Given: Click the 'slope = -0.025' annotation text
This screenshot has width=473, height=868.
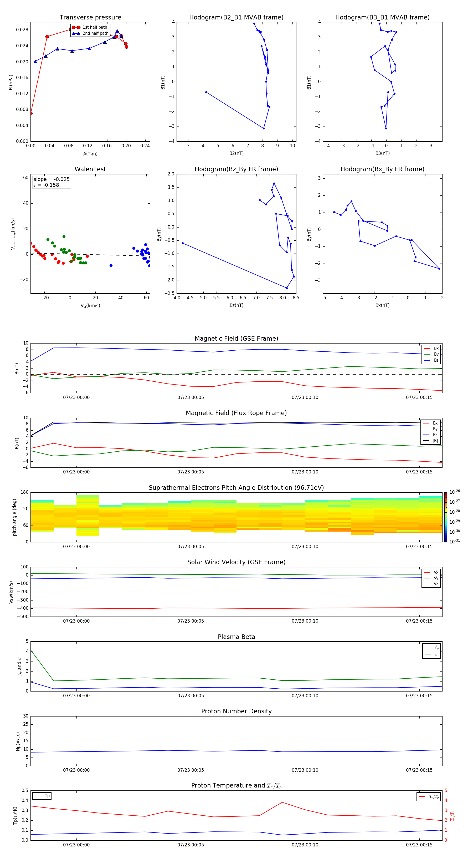Looking at the screenshot, I should 52,179.
